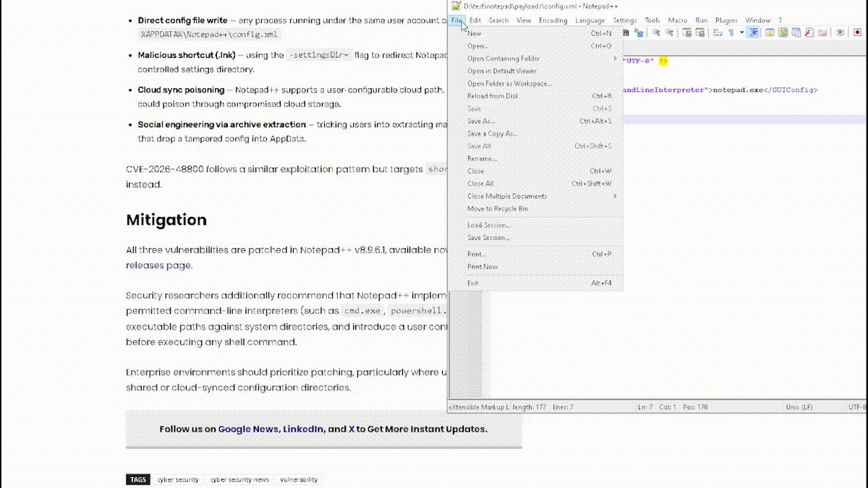868x488 pixels.
Task: Open the Define Your Language toolbar icon
Action: (770, 33)
